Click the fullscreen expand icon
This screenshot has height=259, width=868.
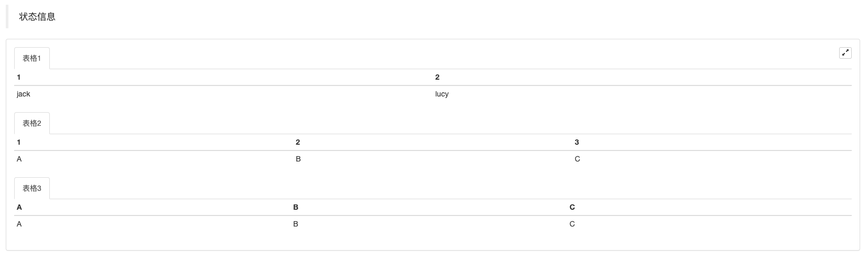(x=845, y=53)
